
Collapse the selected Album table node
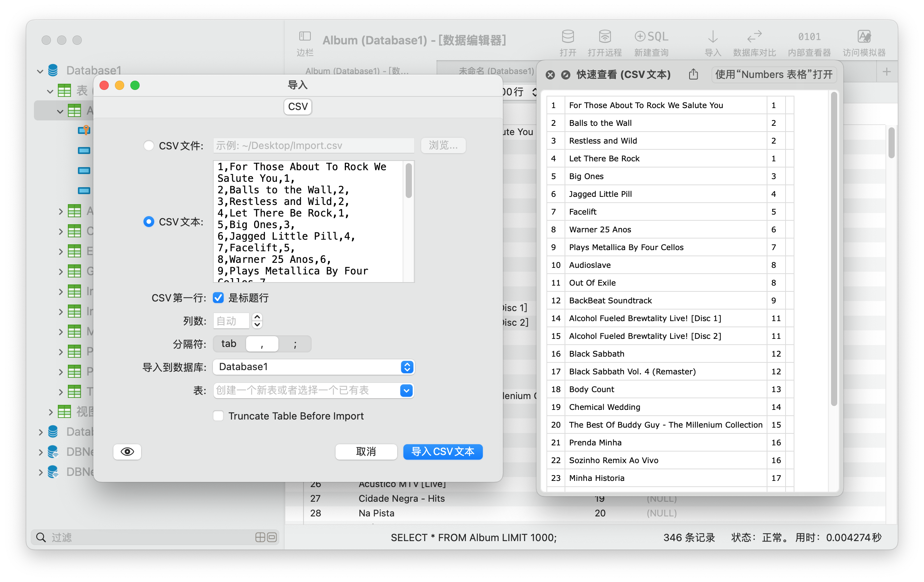(60, 111)
